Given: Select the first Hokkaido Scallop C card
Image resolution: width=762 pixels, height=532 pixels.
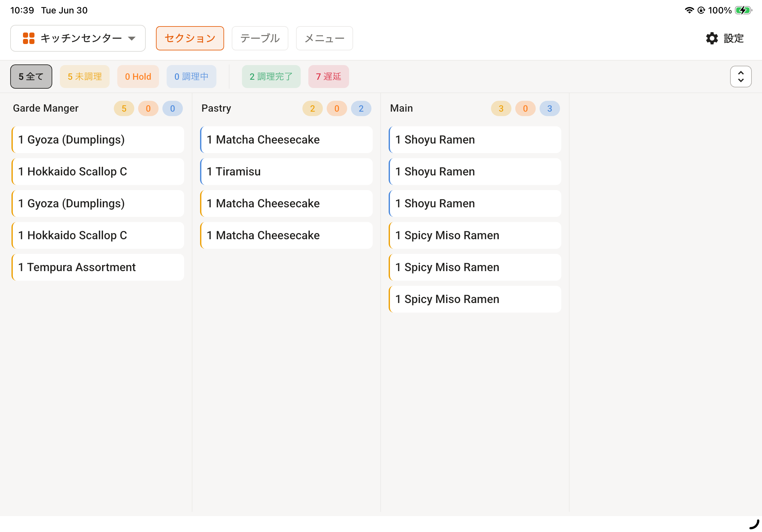Looking at the screenshot, I should click(x=98, y=172).
